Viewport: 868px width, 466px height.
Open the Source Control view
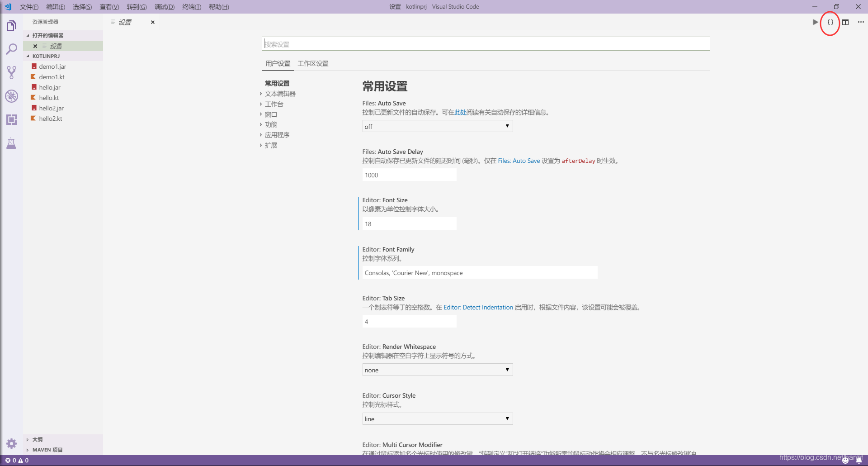[x=11, y=72]
